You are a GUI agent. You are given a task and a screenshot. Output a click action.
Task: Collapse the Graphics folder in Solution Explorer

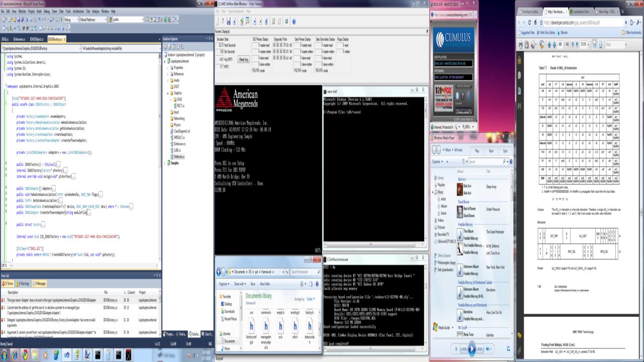(169, 93)
